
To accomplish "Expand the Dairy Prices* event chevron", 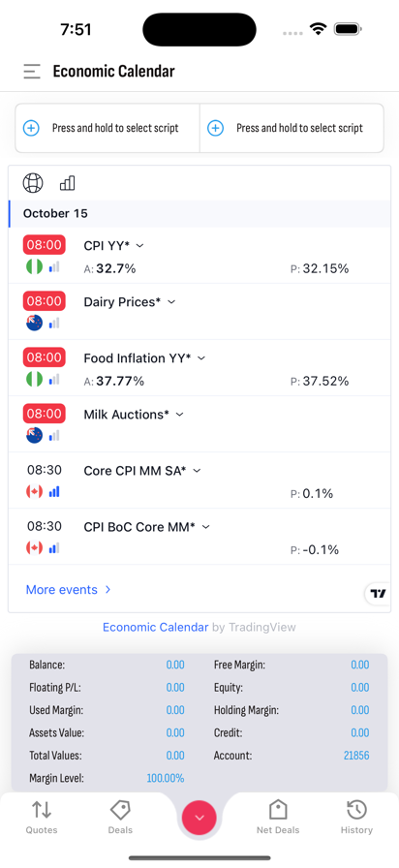I will pyautogui.click(x=171, y=301).
